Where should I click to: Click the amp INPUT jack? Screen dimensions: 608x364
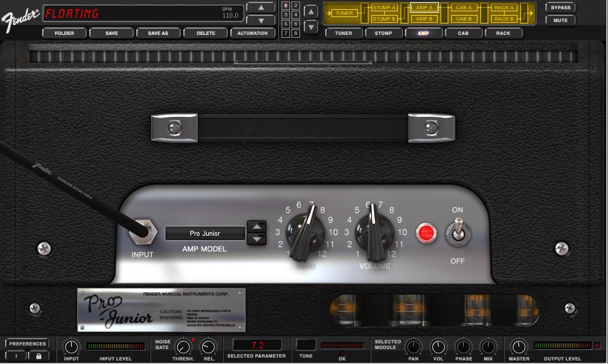click(x=143, y=232)
